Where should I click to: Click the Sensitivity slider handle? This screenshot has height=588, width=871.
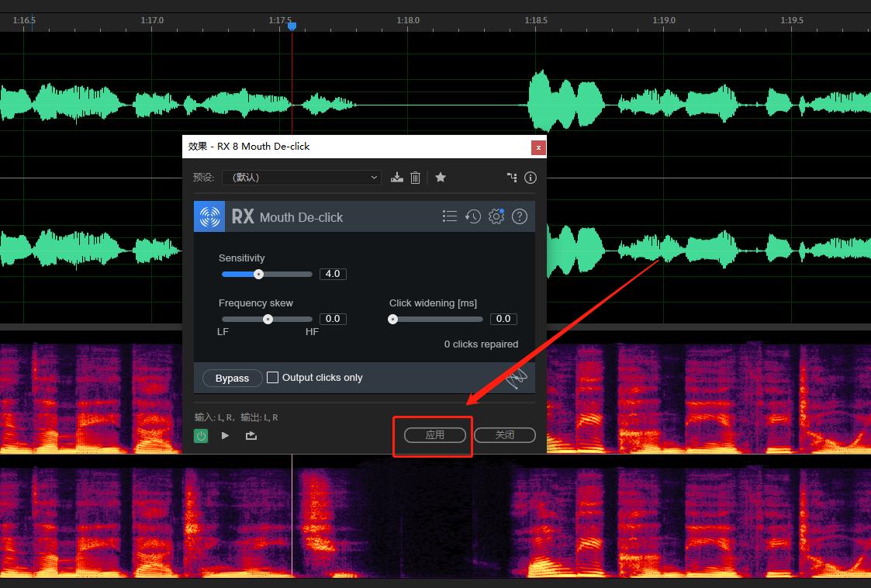click(259, 274)
